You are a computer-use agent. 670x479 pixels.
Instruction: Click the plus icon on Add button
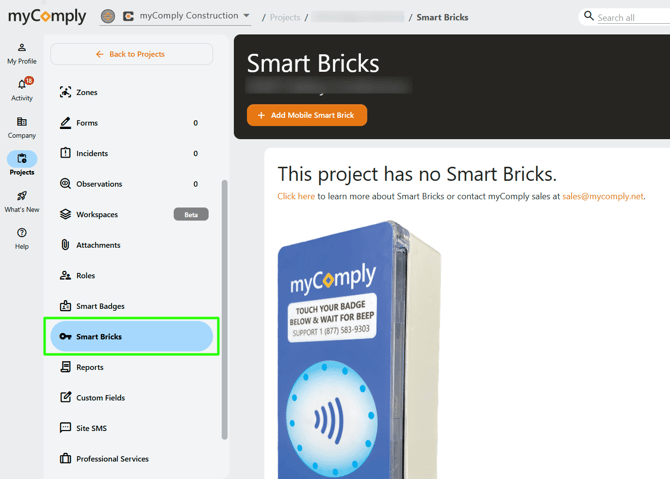click(261, 115)
